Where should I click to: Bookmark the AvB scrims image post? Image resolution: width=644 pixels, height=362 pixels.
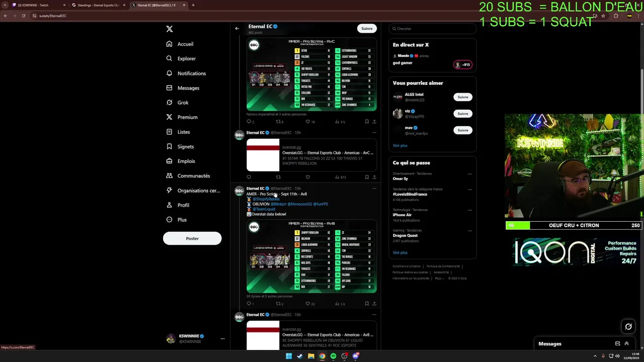click(367, 304)
